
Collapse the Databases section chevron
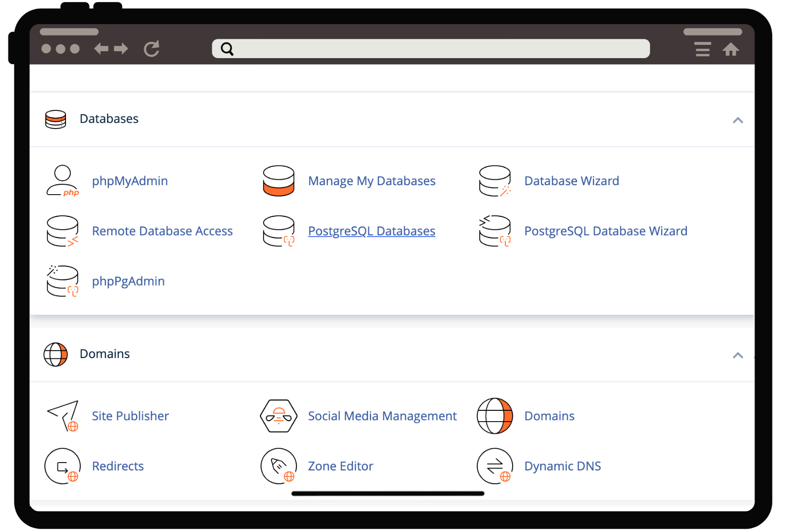(x=737, y=120)
